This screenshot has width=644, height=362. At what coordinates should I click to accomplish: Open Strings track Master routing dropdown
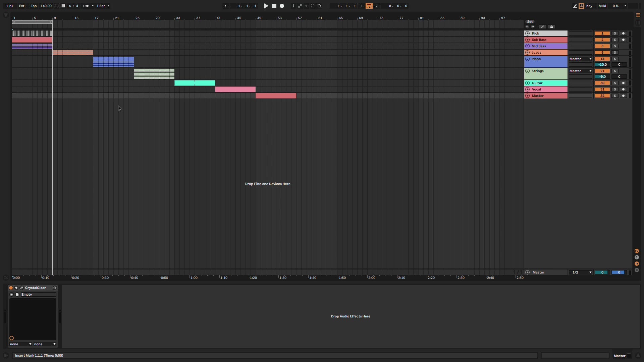click(581, 71)
